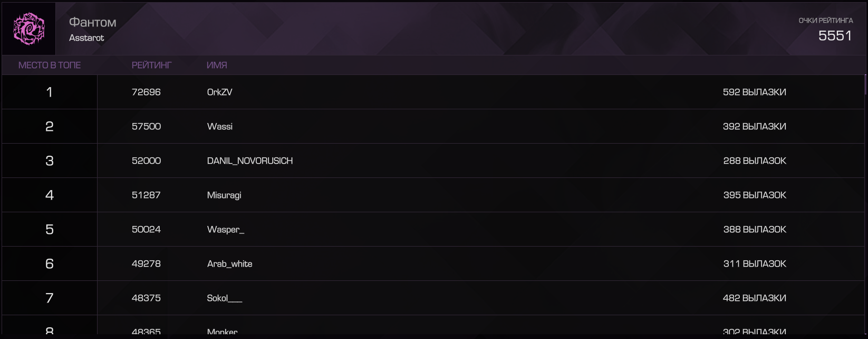Click the partially visible Monker row
Viewport: 868px width, 339px height.
[x=433, y=325]
